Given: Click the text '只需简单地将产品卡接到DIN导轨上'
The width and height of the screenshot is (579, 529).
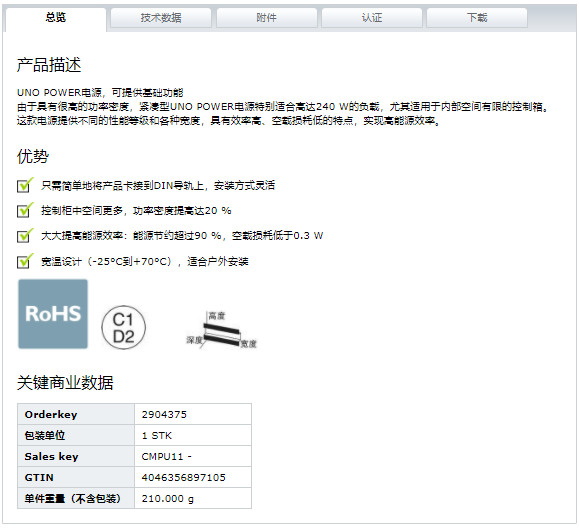Looking at the screenshot, I should [x=123, y=185].
